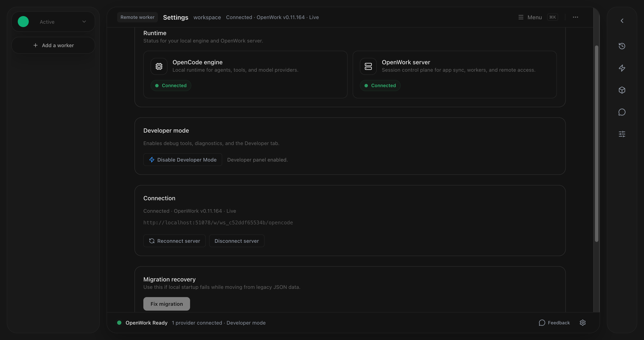This screenshot has width=644, height=340.
Task: Click the settings gear icon in the status bar
Action: point(582,323)
